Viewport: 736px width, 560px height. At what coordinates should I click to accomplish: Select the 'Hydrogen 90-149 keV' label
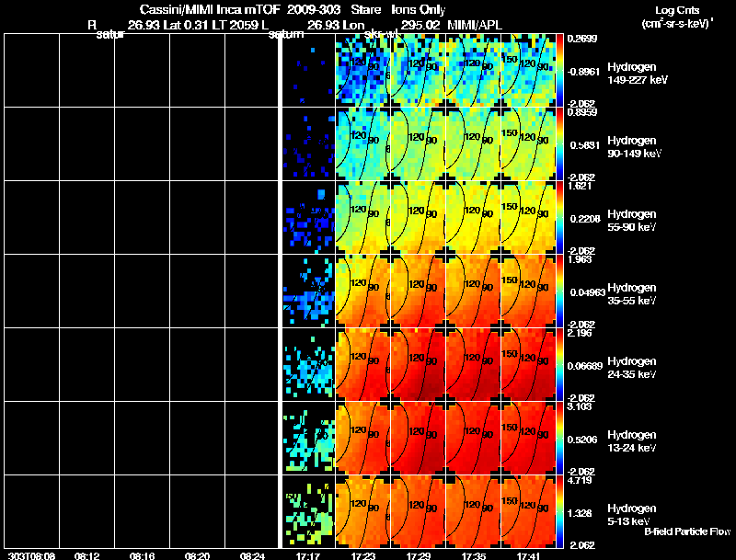pyautogui.click(x=634, y=147)
